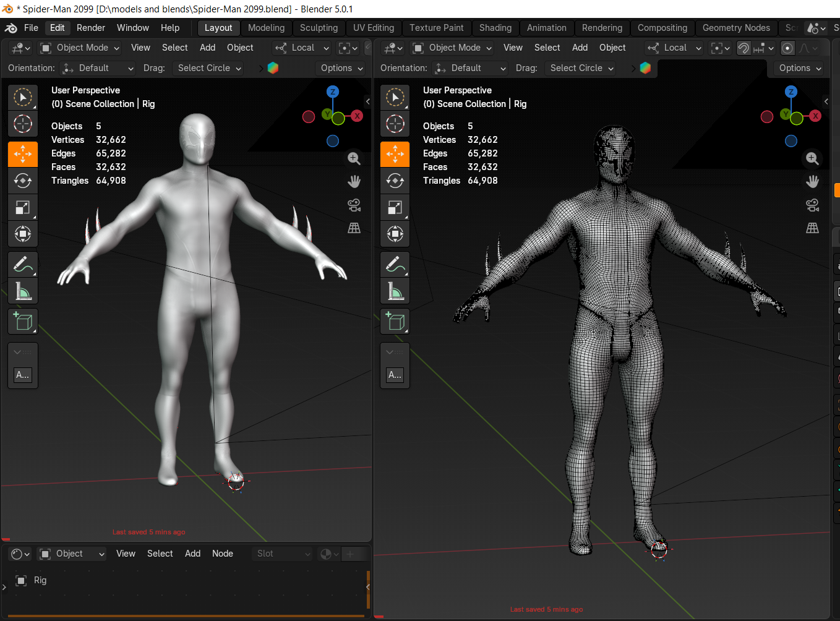
Task: Select the Select Circle tool in right viewport toolbar
Action: pos(395,98)
